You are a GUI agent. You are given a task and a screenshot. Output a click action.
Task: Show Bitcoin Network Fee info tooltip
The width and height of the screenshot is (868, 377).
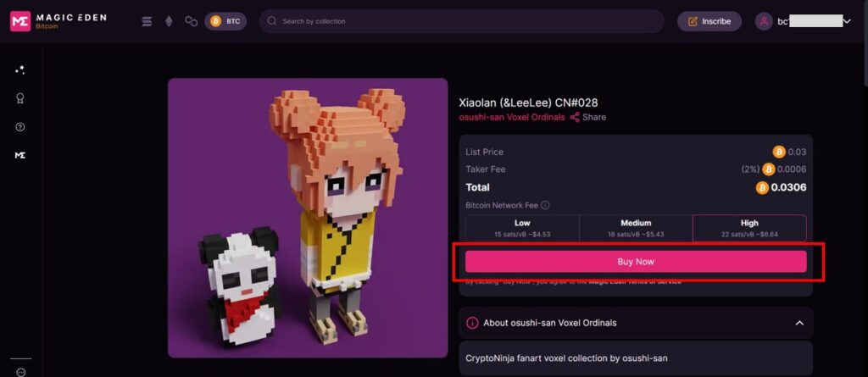pos(545,205)
